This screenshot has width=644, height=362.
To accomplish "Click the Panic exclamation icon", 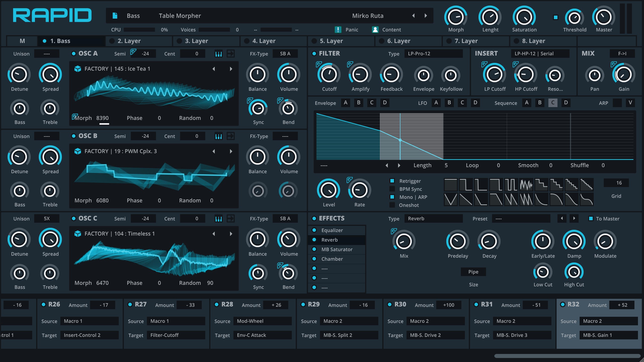I will tap(338, 30).
